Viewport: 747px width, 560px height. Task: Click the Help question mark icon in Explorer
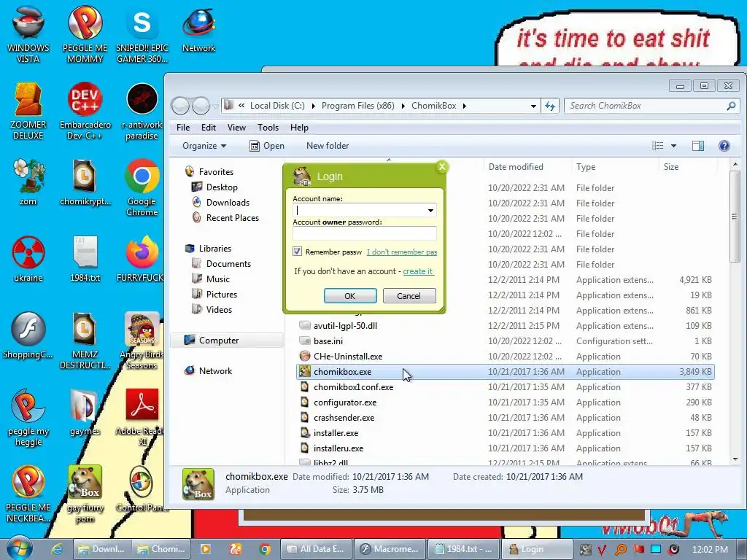724,146
